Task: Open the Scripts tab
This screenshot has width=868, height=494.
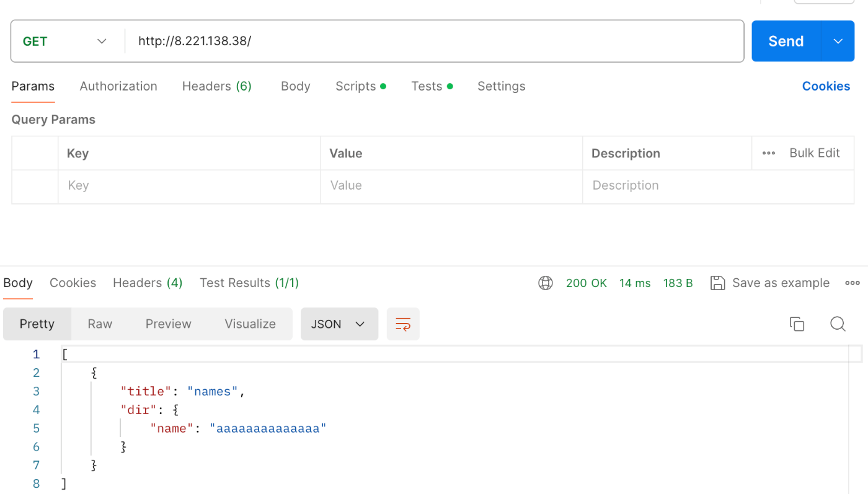Action: click(361, 86)
